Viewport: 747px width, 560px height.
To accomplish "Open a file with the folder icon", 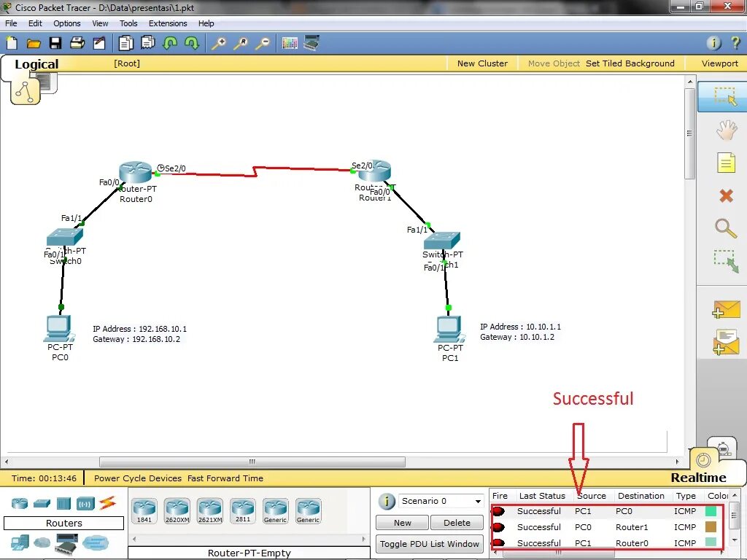I will (x=34, y=44).
